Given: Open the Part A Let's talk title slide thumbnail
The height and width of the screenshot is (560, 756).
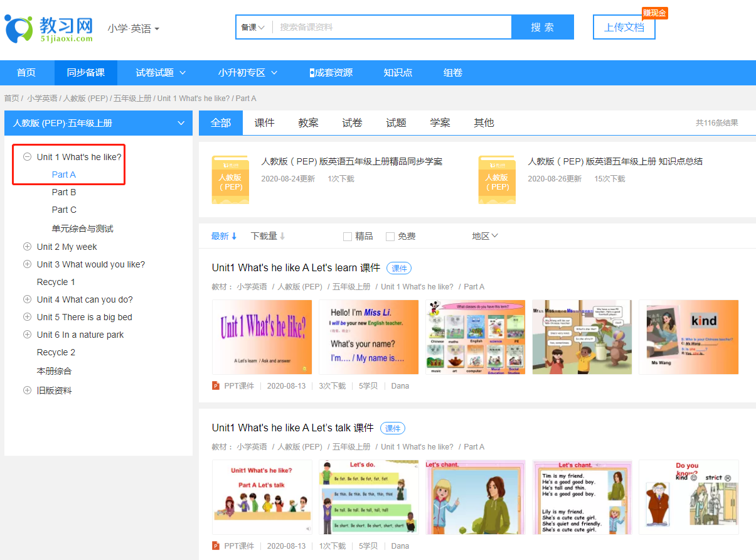Looking at the screenshot, I should click(262, 497).
